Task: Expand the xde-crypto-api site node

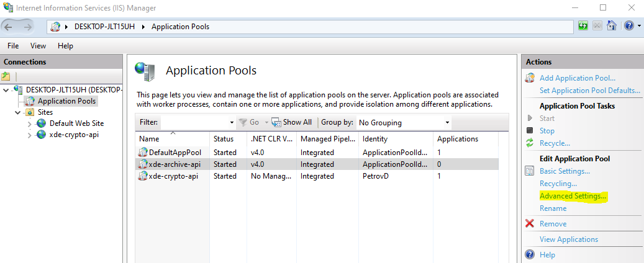Action: click(29, 135)
